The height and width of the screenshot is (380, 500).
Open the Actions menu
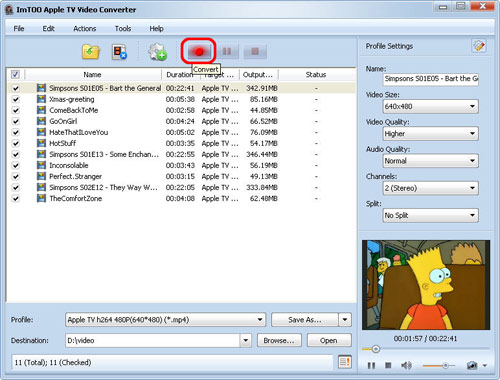point(84,29)
